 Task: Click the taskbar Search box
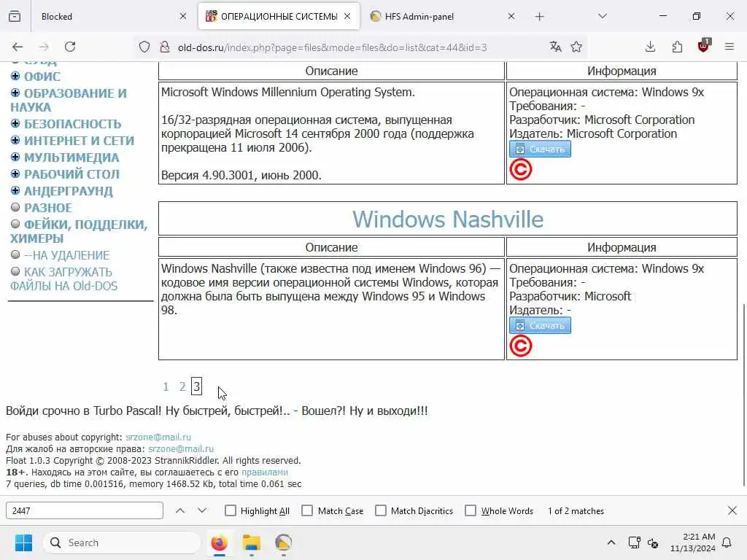[122, 542]
